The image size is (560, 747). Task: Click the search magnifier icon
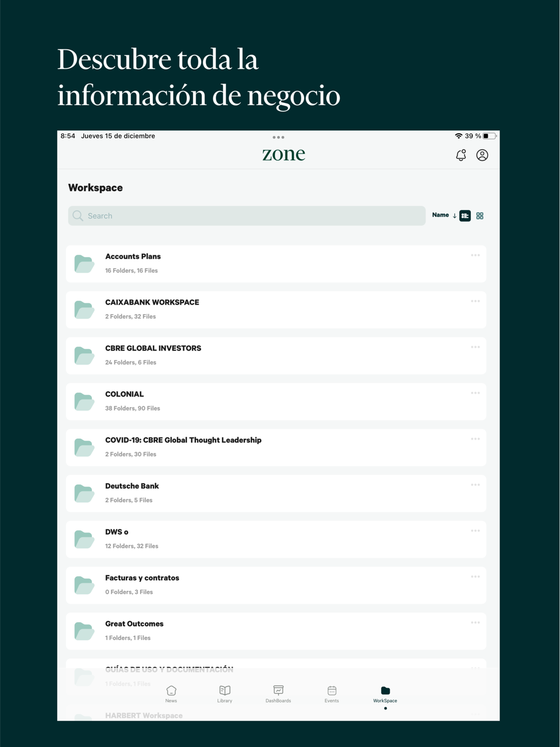coord(78,216)
